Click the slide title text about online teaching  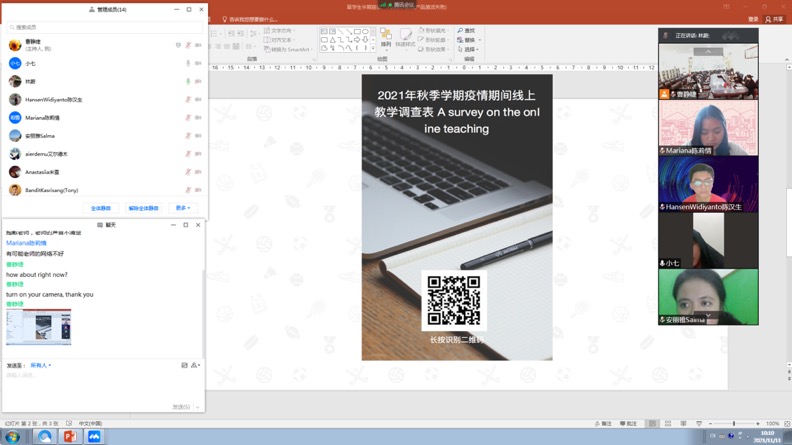[457, 112]
